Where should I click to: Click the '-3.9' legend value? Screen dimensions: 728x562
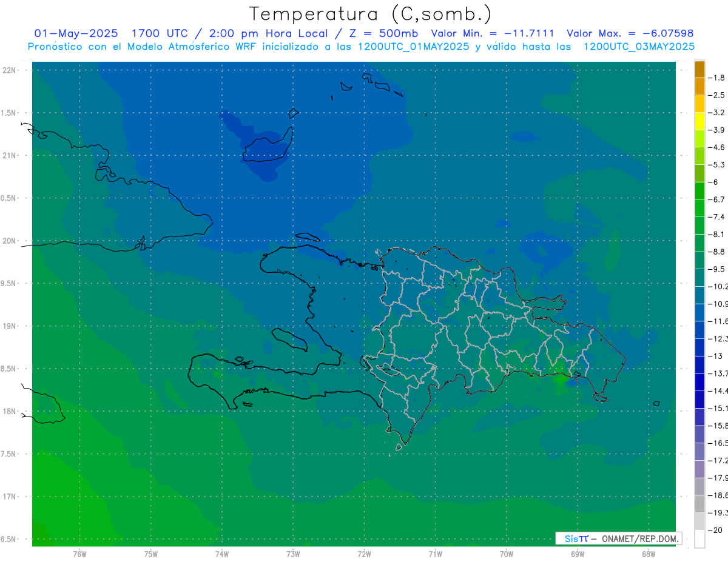tap(716, 130)
